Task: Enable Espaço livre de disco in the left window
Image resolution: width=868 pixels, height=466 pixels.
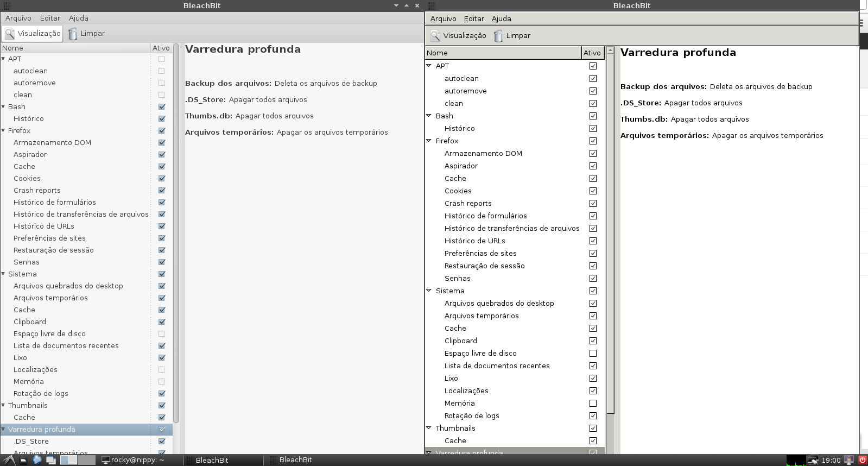Action: (x=161, y=333)
